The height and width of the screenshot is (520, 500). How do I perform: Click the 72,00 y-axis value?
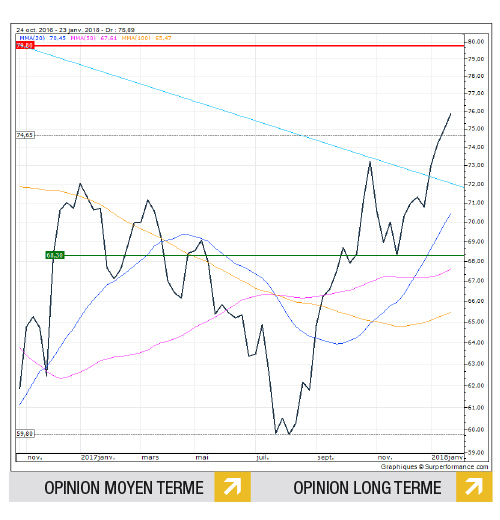(x=476, y=184)
